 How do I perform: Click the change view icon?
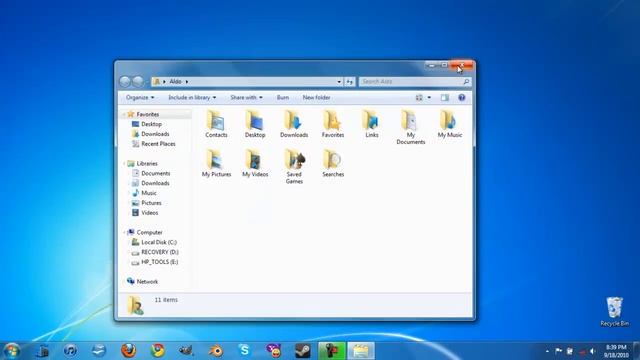419,98
